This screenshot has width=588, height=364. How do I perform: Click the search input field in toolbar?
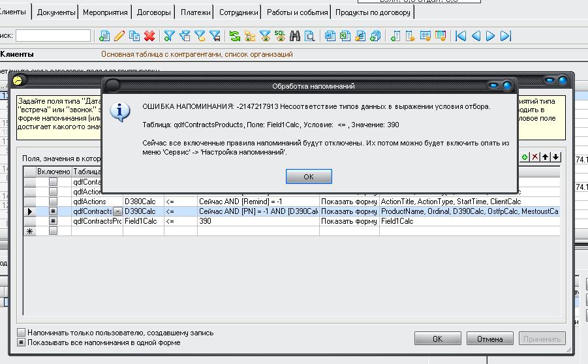click(53, 35)
